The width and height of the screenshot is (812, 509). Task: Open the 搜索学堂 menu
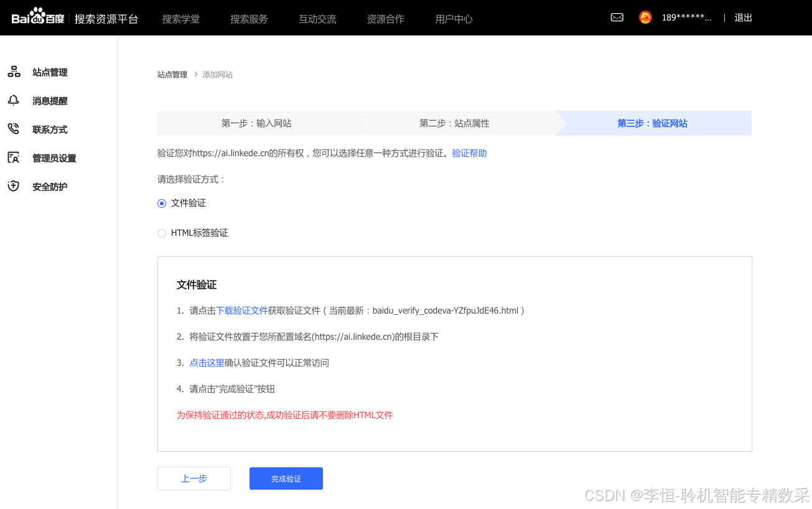(x=181, y=19)
